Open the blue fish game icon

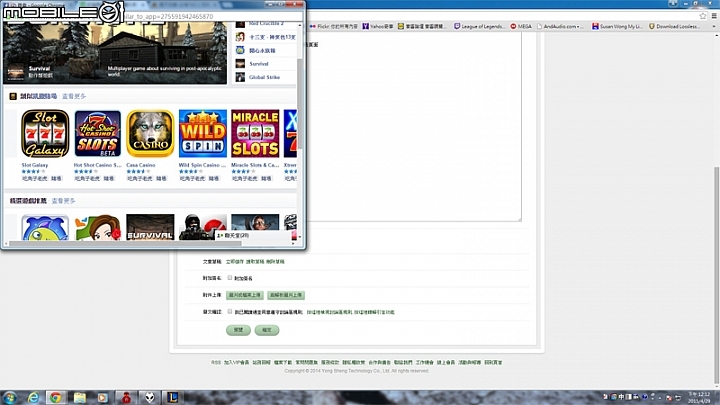point(45,227)
